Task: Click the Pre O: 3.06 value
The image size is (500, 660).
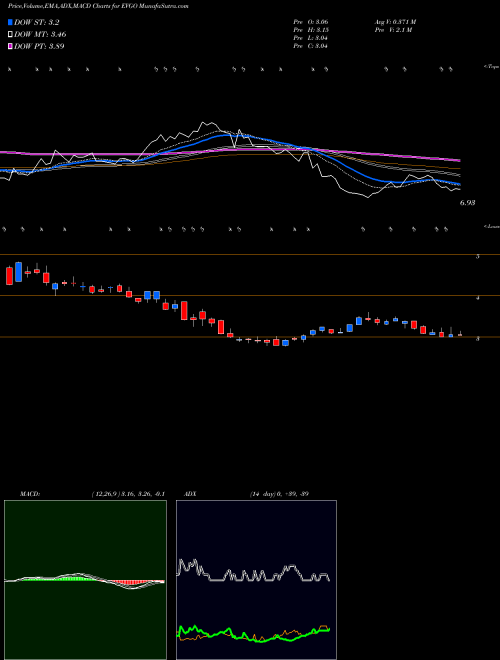Action: 311,22
